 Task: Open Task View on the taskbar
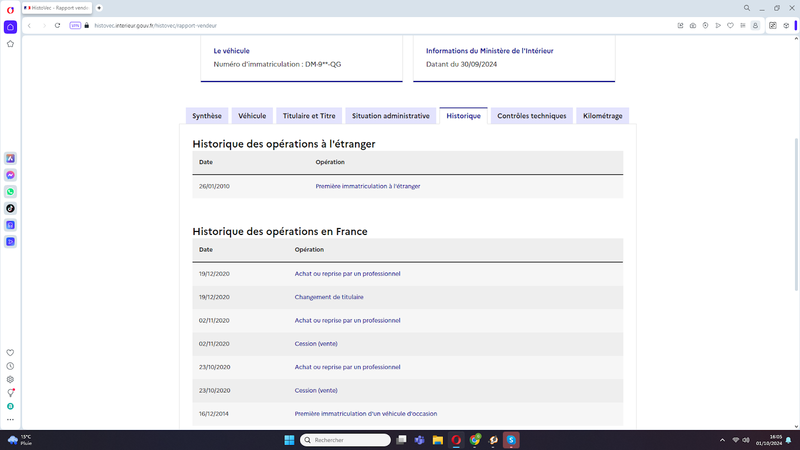402,440
